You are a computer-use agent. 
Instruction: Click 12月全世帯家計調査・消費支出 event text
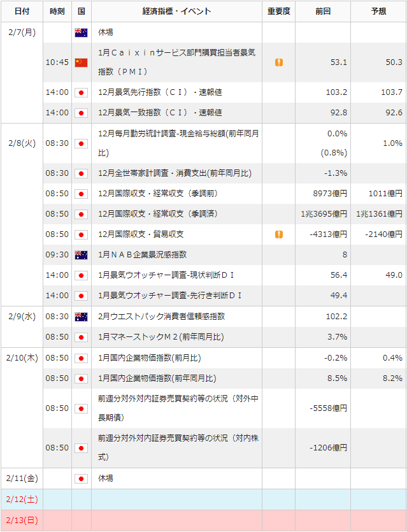[x=175, y=173]
